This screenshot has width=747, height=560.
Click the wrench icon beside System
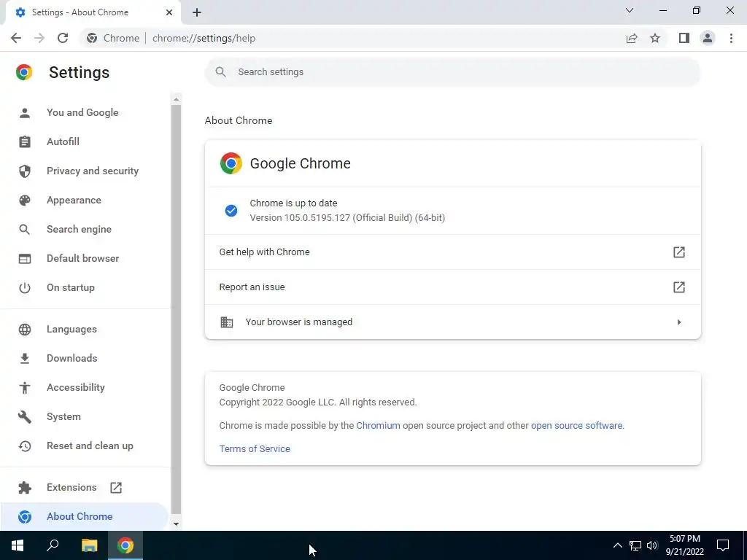point(25,416)
